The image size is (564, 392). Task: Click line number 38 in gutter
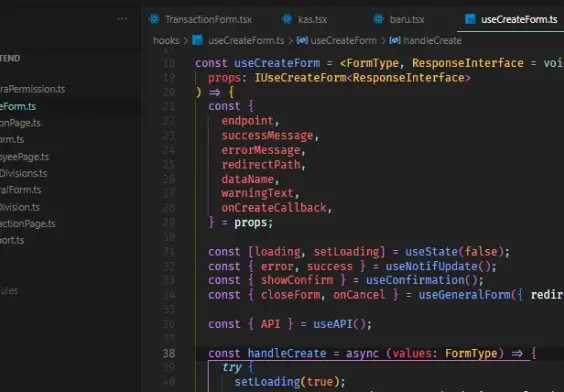[x=169, y=353]
